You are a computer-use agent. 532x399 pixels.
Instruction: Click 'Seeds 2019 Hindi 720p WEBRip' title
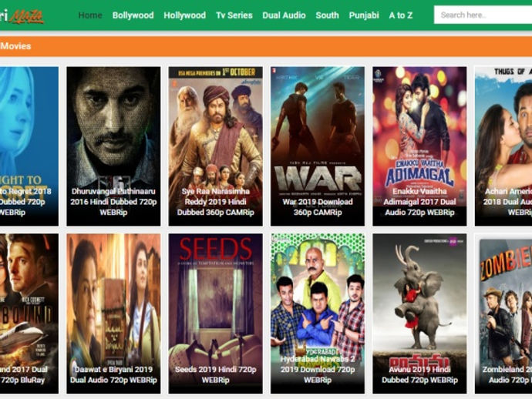[215, 374]
